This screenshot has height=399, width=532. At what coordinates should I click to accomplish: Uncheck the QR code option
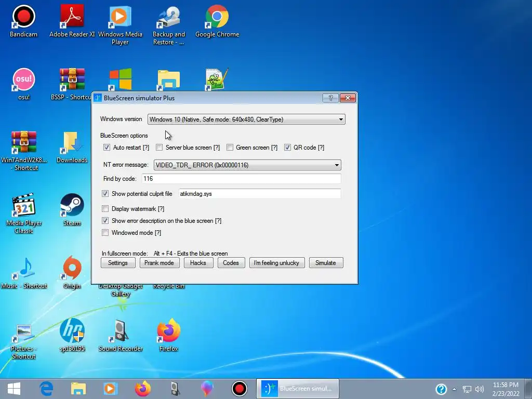[287, 147]
